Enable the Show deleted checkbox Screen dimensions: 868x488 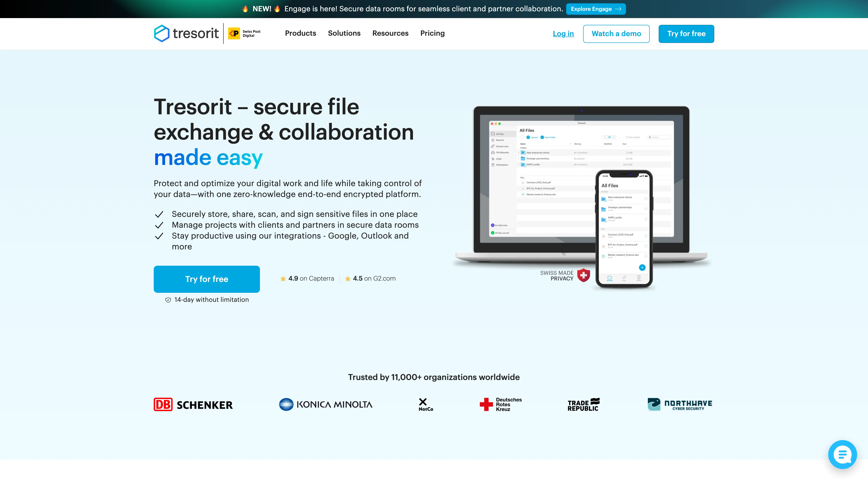point(627,137)
